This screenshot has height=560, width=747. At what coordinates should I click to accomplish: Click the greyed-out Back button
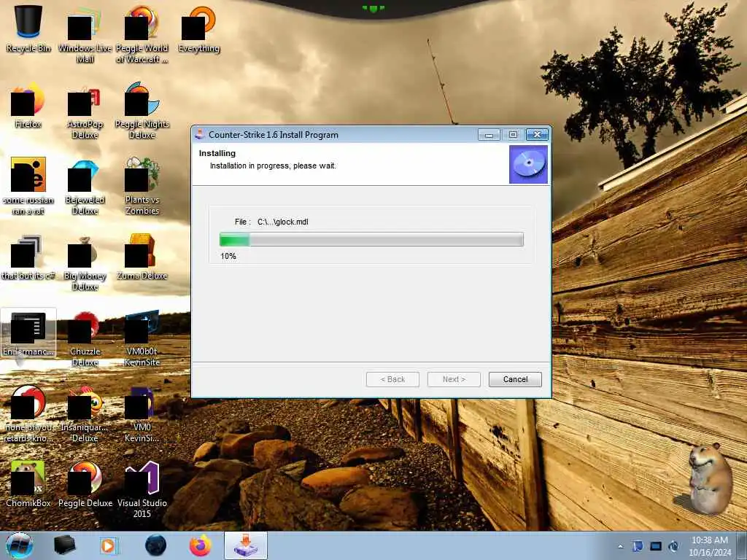point(392,379)
